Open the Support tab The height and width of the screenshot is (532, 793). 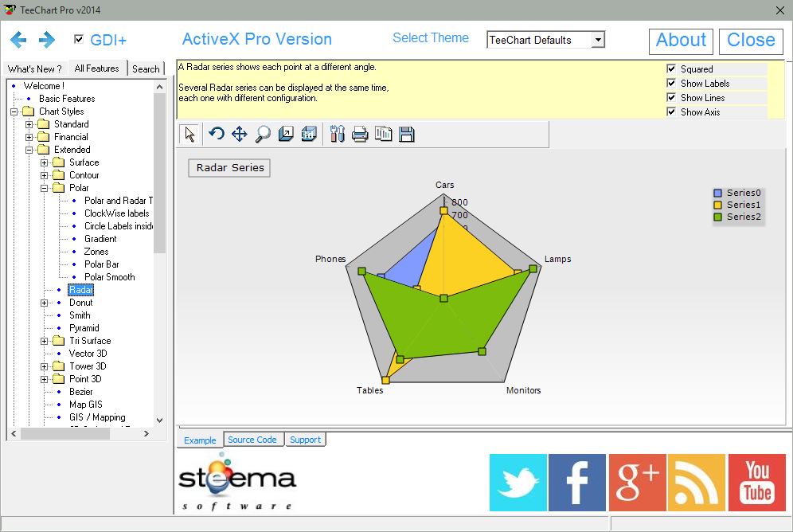305,440
